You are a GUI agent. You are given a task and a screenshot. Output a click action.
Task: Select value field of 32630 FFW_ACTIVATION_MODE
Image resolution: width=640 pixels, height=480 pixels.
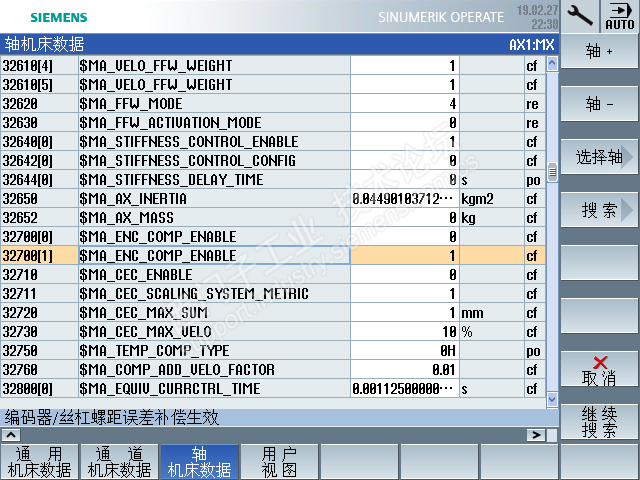404,122
